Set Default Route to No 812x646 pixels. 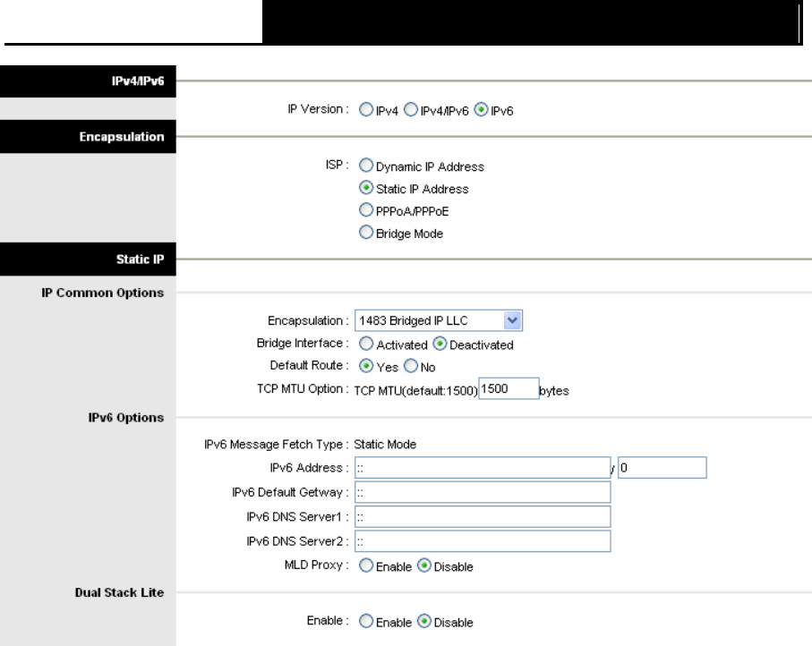411,366
